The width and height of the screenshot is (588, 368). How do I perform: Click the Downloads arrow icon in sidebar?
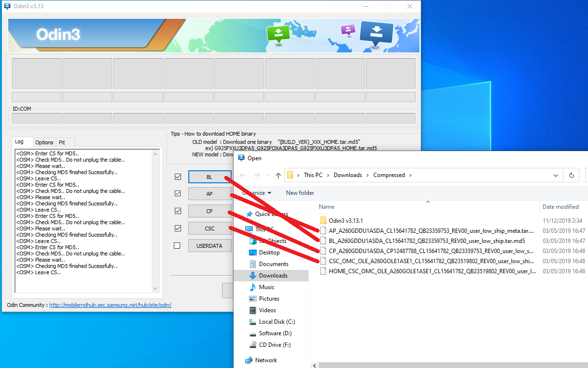(253, 276)
